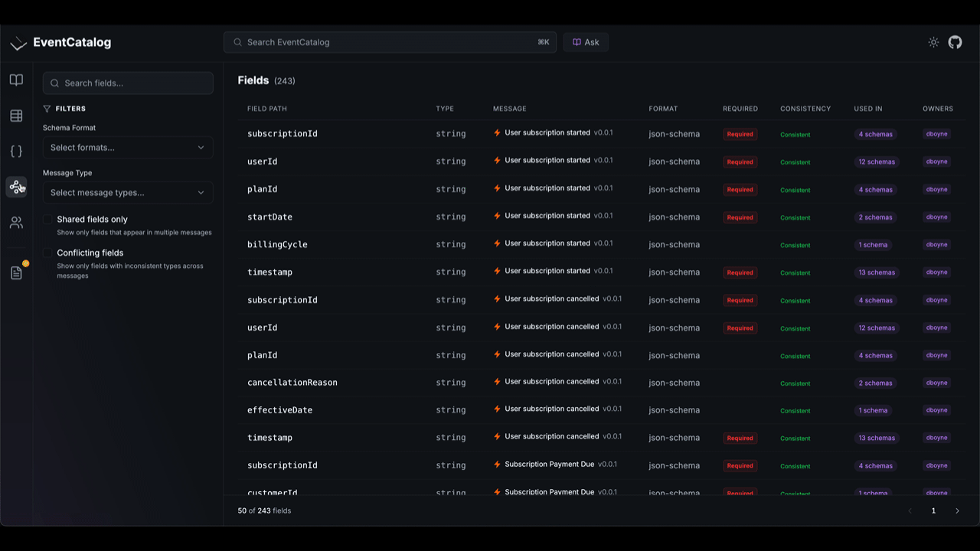The image size is (980, 551).
Task: Toggle the light/dark theme sun icon
Action: pos(933,42)
